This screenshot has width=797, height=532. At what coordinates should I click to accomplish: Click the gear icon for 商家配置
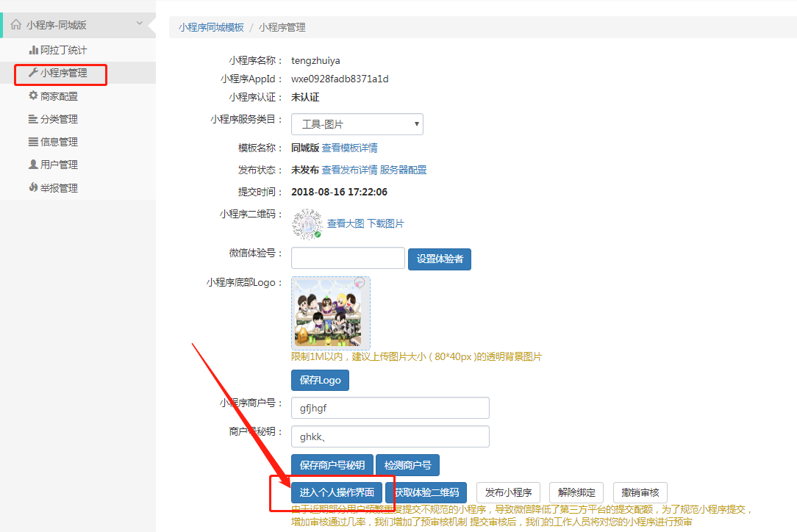33,96
